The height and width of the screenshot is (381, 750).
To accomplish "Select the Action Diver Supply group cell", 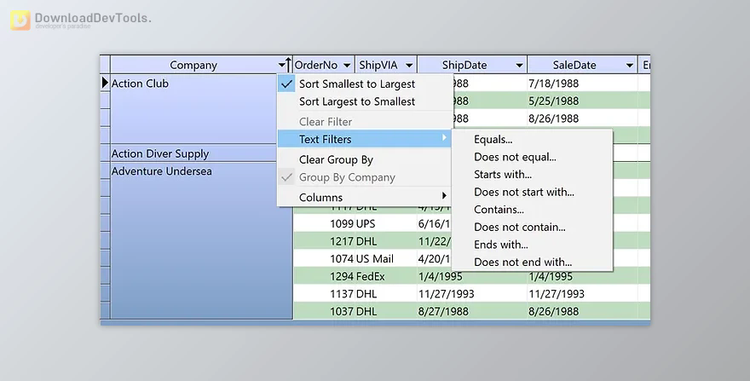I will pyautogui.click(x=194, y=153).
